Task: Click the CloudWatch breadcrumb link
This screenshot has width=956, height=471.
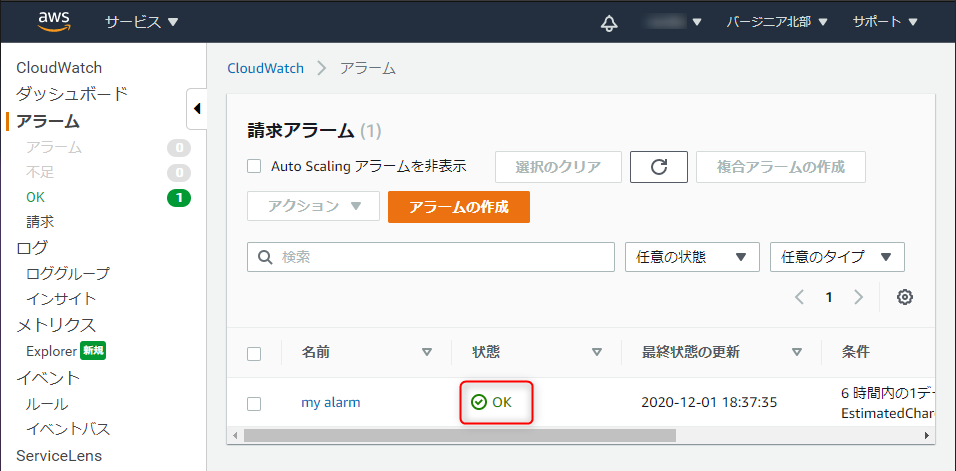Action: pos(266,68)
